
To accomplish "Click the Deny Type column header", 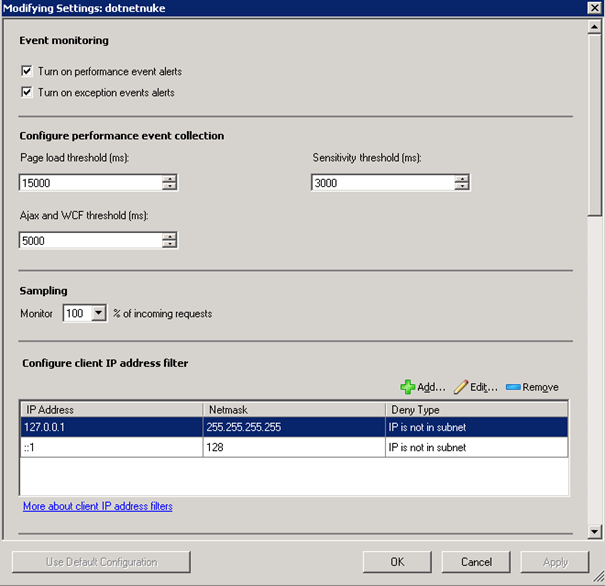I will [x=477, y=409].
